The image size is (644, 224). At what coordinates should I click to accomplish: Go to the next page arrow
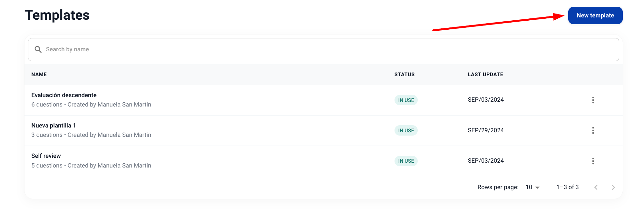[613, 187]
